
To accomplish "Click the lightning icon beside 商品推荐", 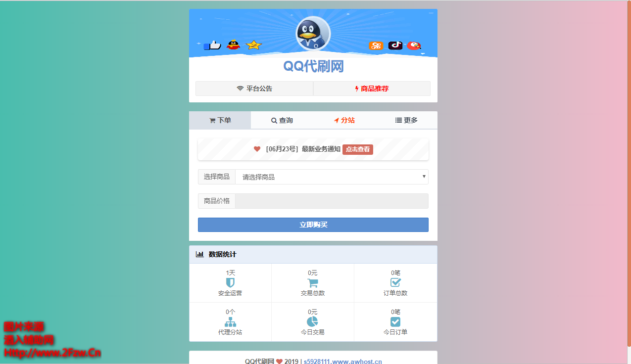I will pos(357,89).
